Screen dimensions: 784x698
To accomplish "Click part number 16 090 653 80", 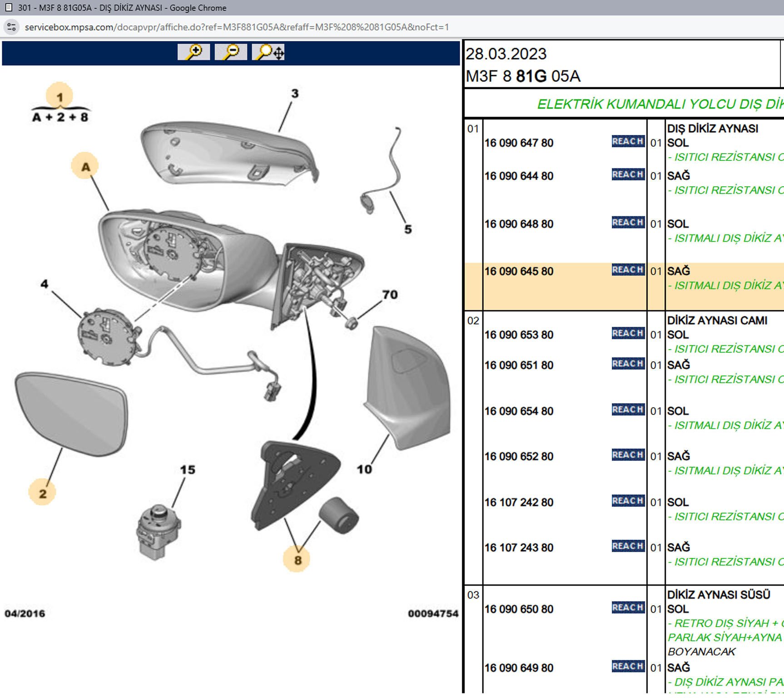I will pyautogui.click(x=519, y=335).
